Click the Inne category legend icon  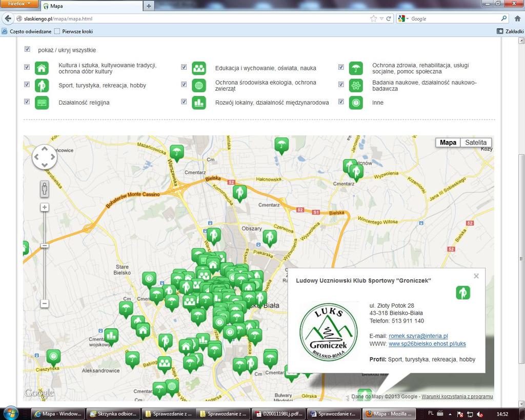(x=356, y=103)
